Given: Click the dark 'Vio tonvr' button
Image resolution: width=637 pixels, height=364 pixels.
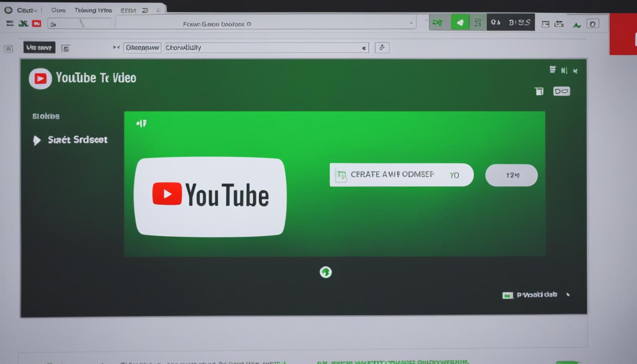Looking at the screenshot, I should point(39,47).
